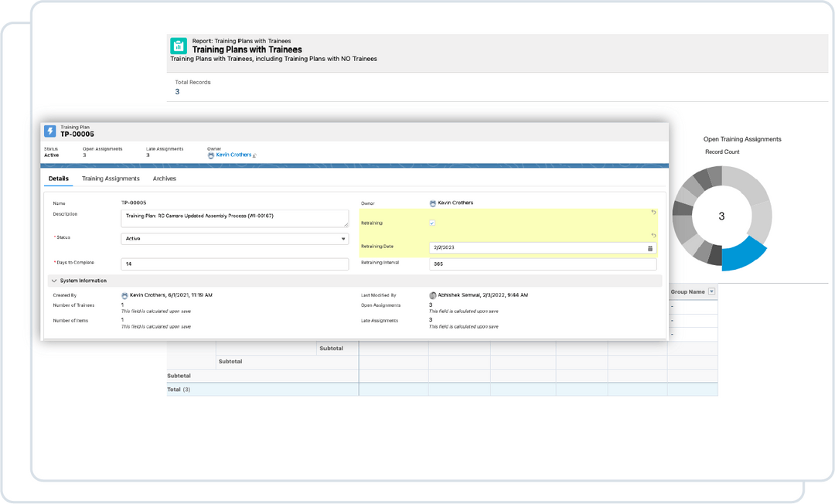Click the edit pencil next to owner name
Screen dimensions: 835x504
(253, 155)
